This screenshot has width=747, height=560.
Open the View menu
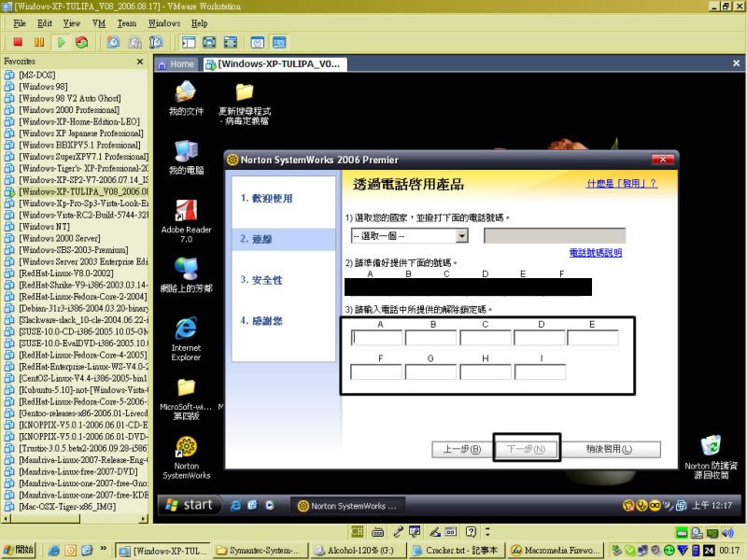(x=72, y=22)
